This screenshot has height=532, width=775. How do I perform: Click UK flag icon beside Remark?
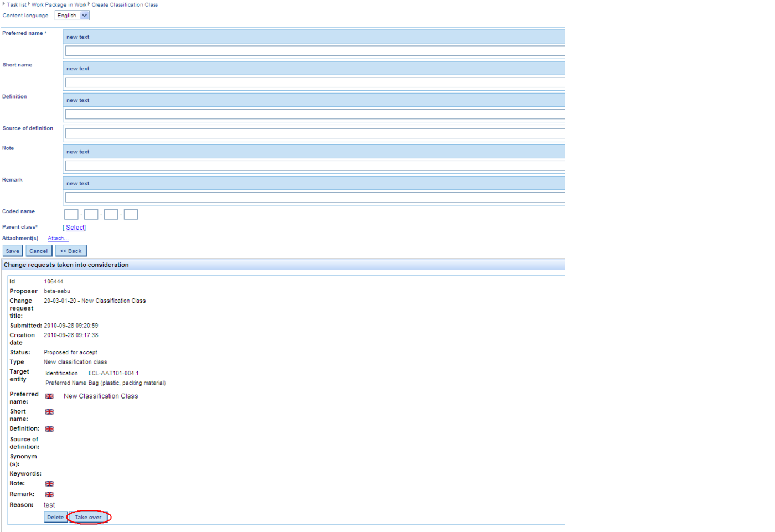(49, 494)
